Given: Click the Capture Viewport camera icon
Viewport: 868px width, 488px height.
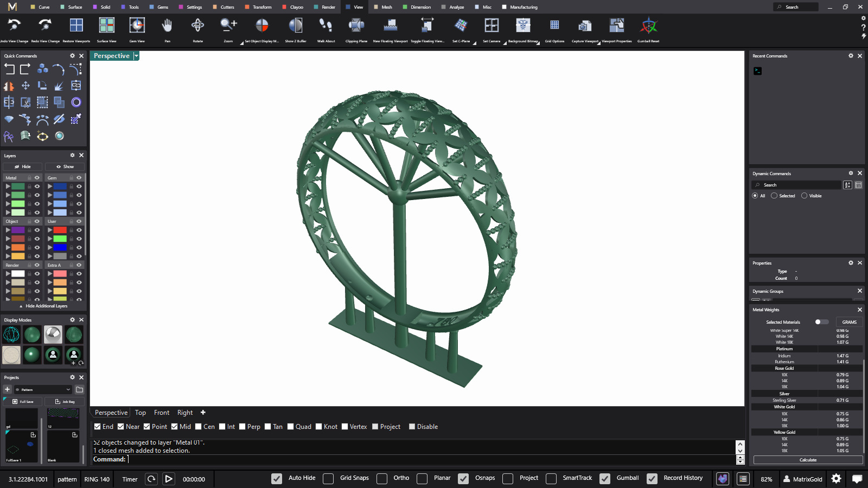Looking at the screenshot, I should coord(585,25).
